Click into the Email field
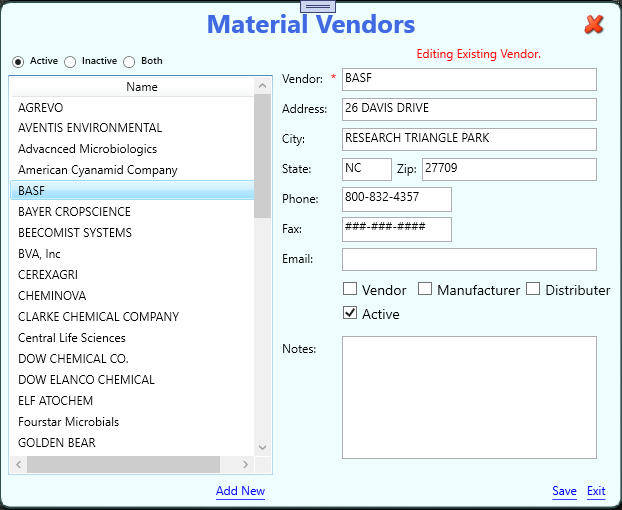622x510 pixels. tap(469, 259)
